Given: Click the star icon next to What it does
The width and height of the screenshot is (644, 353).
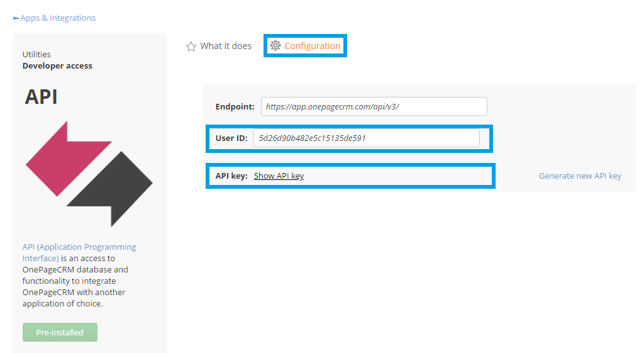Looking at the screenshot, I should pos(191,47).
